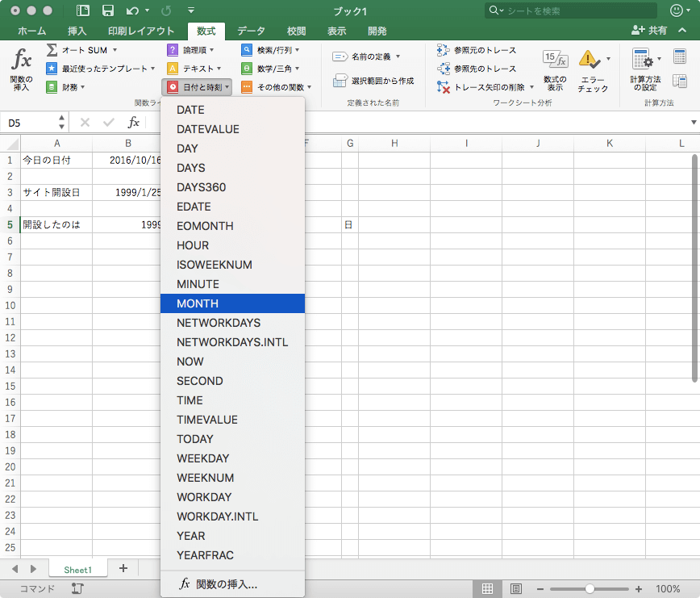Click the Redo arrow icon
Viewport: 700px width, 598px height.
[x=166, y=10]
